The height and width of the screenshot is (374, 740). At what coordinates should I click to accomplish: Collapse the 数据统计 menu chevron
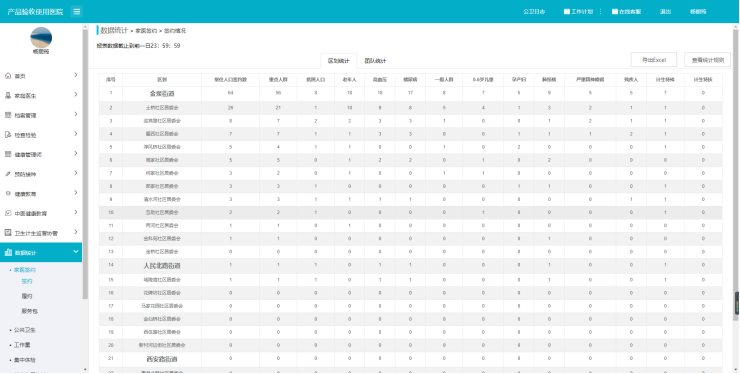point(76,252)
